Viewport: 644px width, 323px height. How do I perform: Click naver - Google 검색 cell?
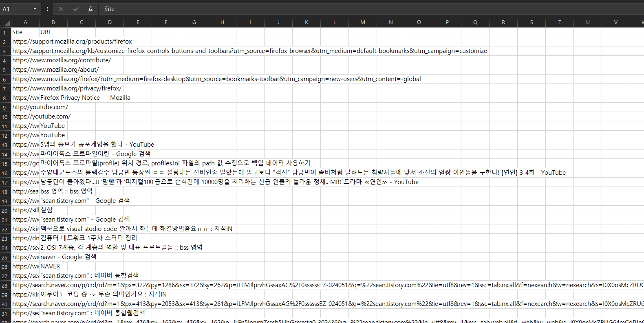pos(68,257)
